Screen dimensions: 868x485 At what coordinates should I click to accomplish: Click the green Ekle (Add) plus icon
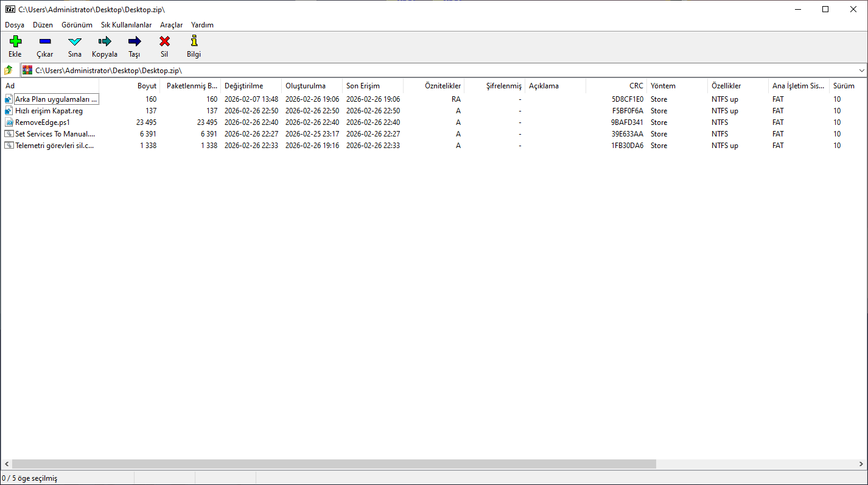(x=15, y=41)
